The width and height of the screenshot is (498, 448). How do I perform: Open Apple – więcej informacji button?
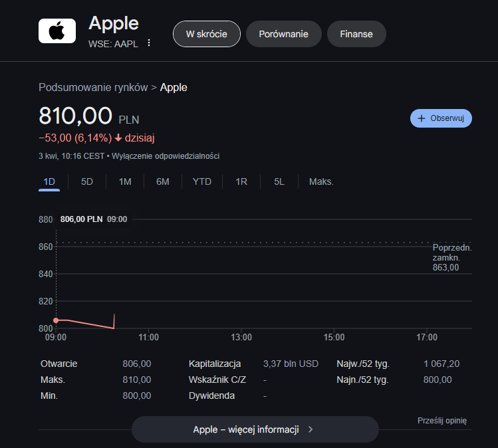point(255,429)
